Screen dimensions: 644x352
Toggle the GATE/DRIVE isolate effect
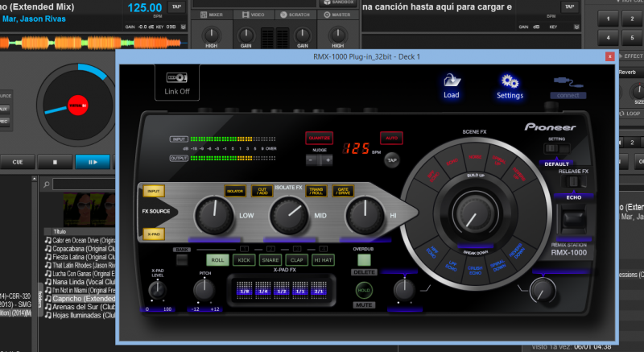click(x=343, y=191)
